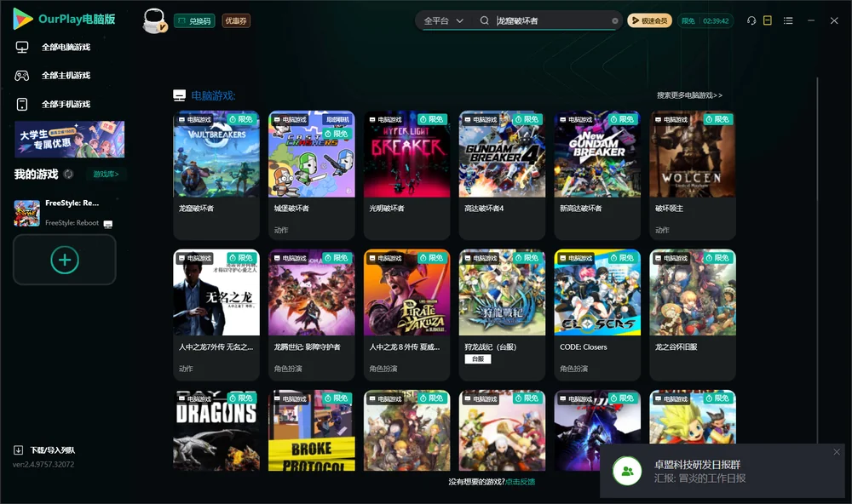
Task: Open 游戏库 link
Action: pyautogui.click(x=106, y=175)
